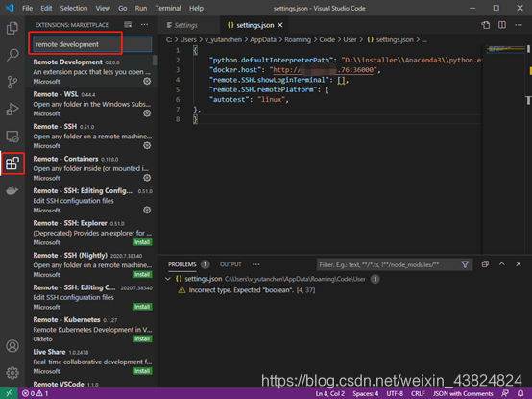The image size is (532, 399).
Task: Open the Accounts menu icon
Action: click(12, 346)
